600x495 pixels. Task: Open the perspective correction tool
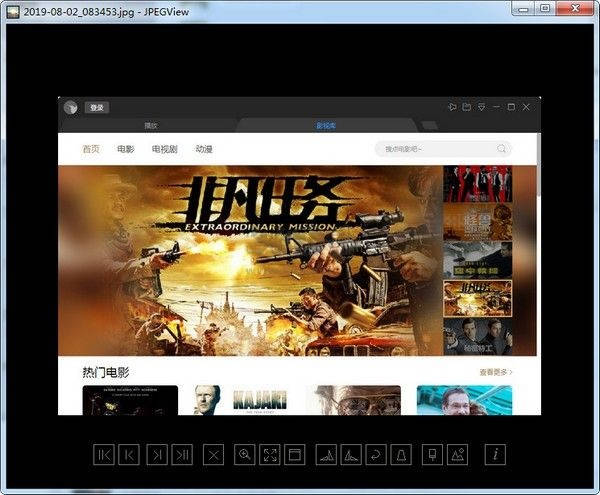pyautogui.click(x=400, y=454)
